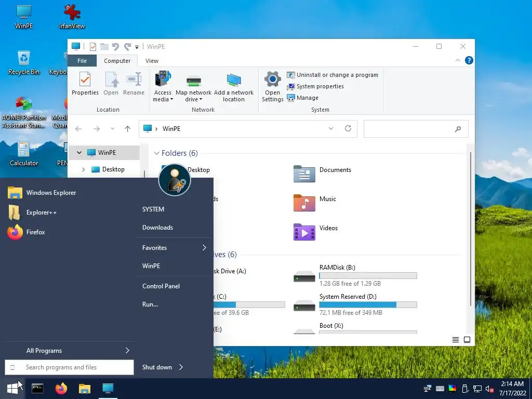The image size is (532, 399).
Task: Click the Forward navigation arrow
Action: [96, 129]
